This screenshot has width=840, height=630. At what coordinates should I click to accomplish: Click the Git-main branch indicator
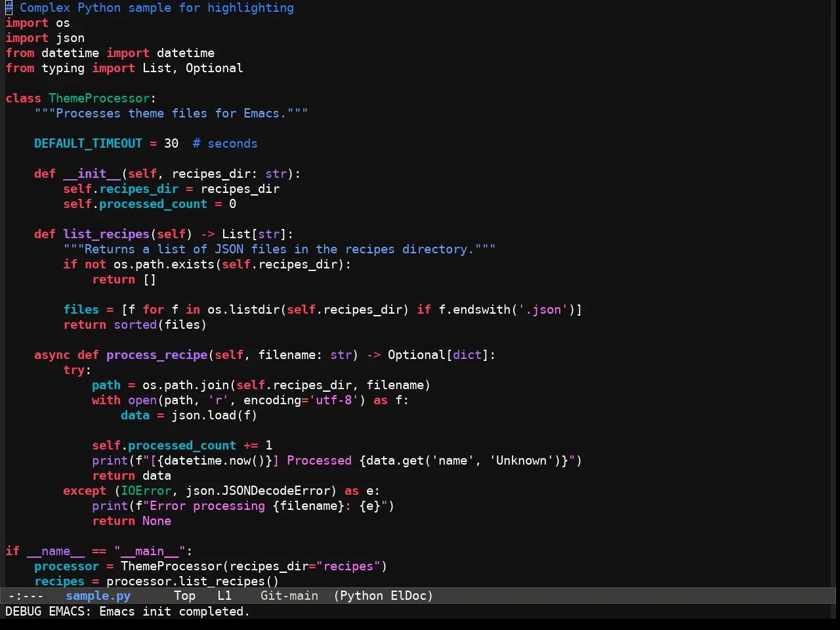pyautogui.click(x=289, y=596)
